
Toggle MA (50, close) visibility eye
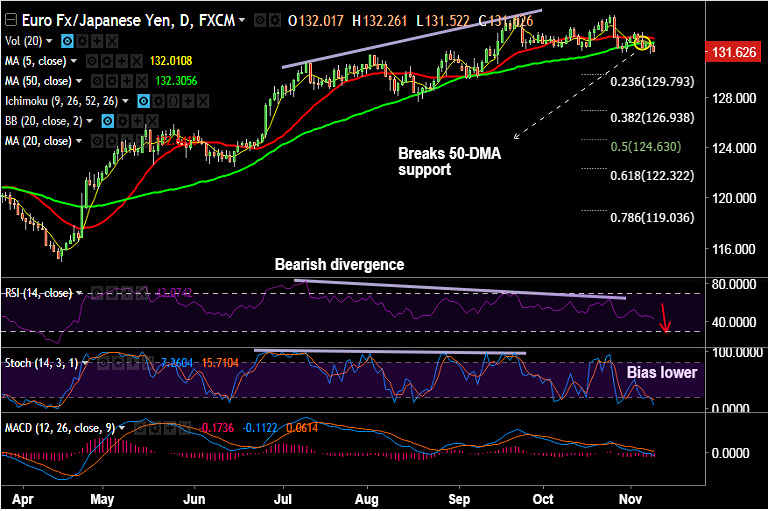click(97, 81)
